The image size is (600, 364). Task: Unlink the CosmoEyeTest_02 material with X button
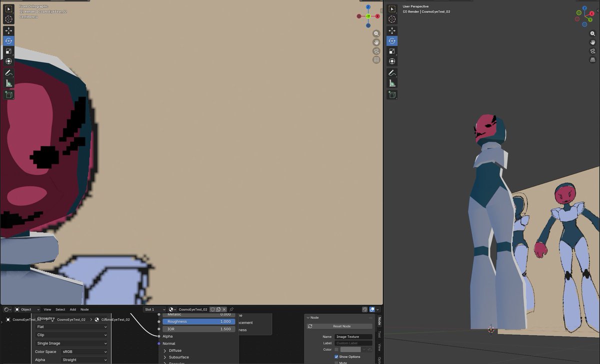coord(224,309)
